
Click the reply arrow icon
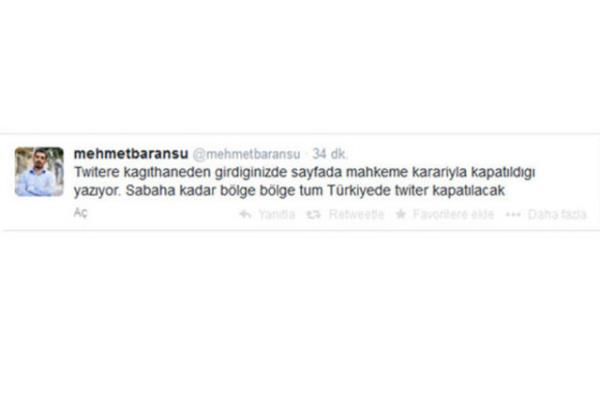pyautogui.click(x=245, y=214)
